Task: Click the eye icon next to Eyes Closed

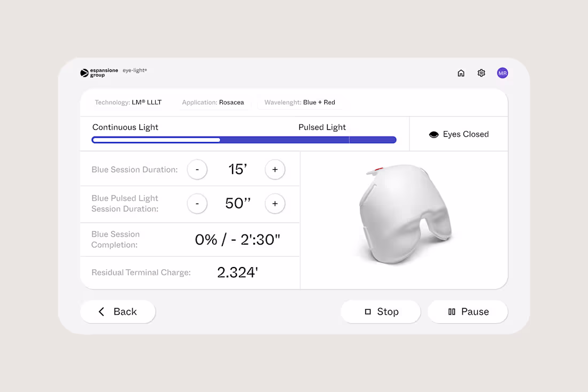Action: click(434, 134)
